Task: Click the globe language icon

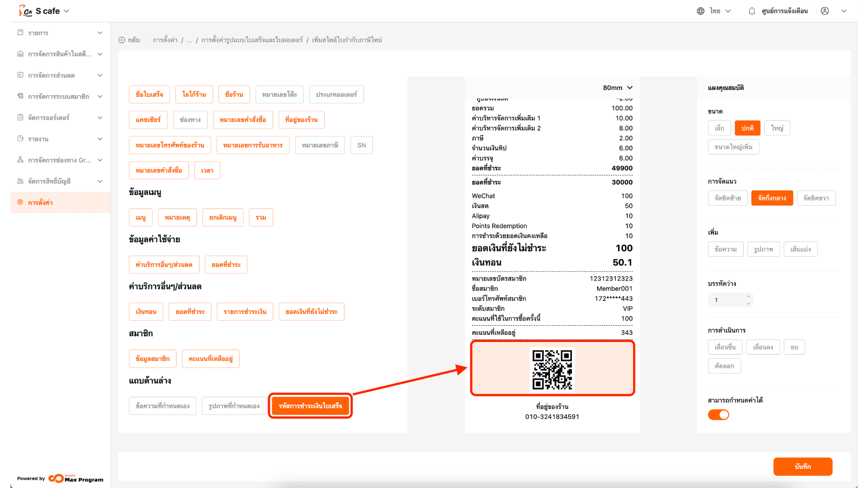Action: 700,11
